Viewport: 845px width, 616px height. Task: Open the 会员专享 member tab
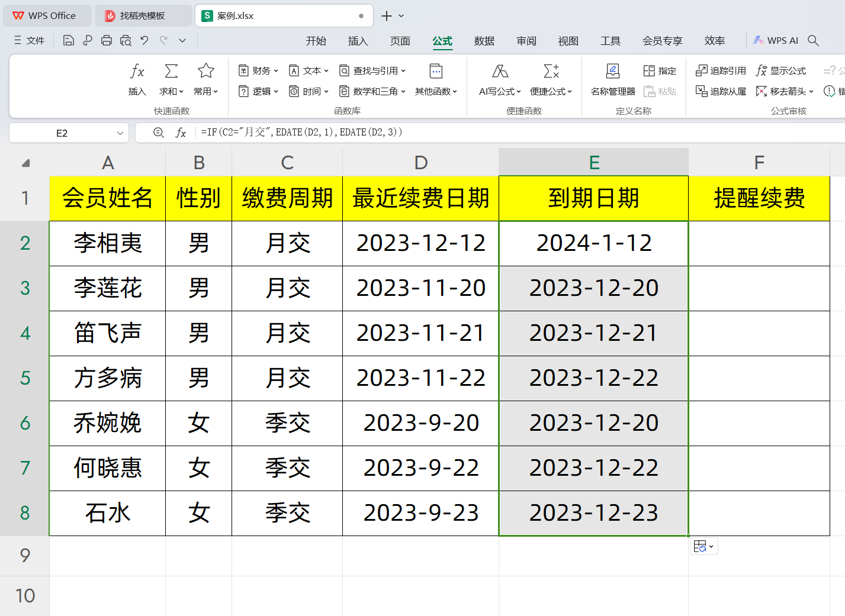[x=663, y=41]
